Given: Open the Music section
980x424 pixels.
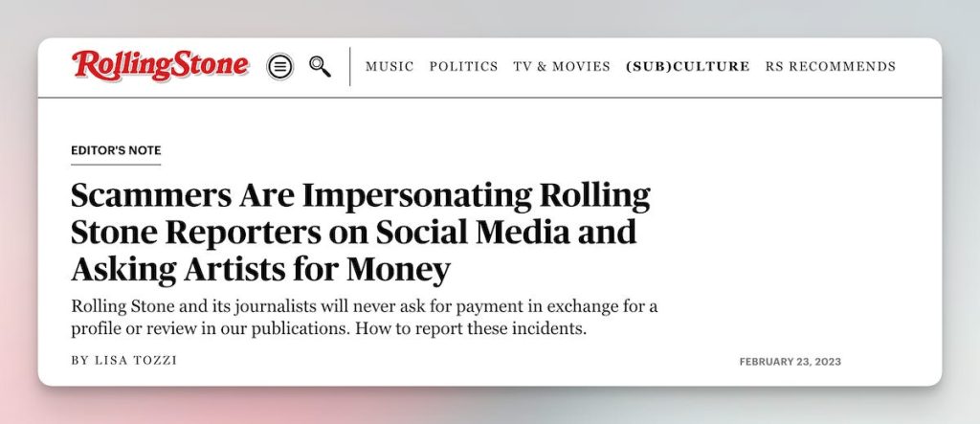Looking at the screenshot, I should click(x=390, y=67).
